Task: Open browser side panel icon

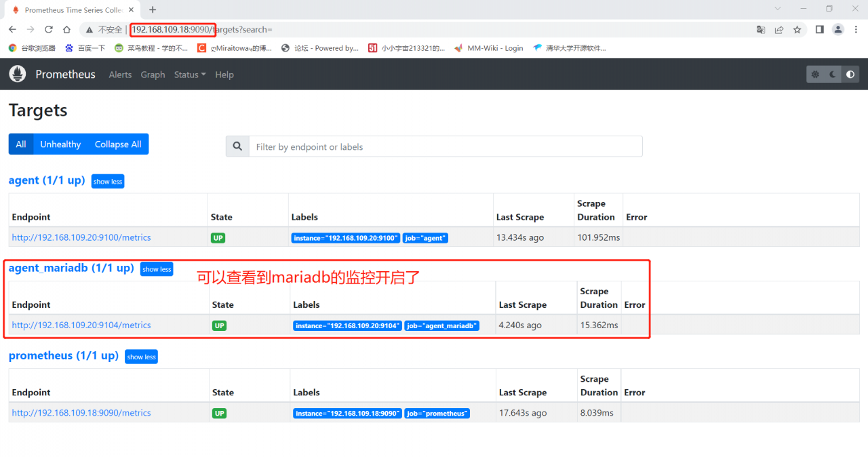Action: (820, 30)
